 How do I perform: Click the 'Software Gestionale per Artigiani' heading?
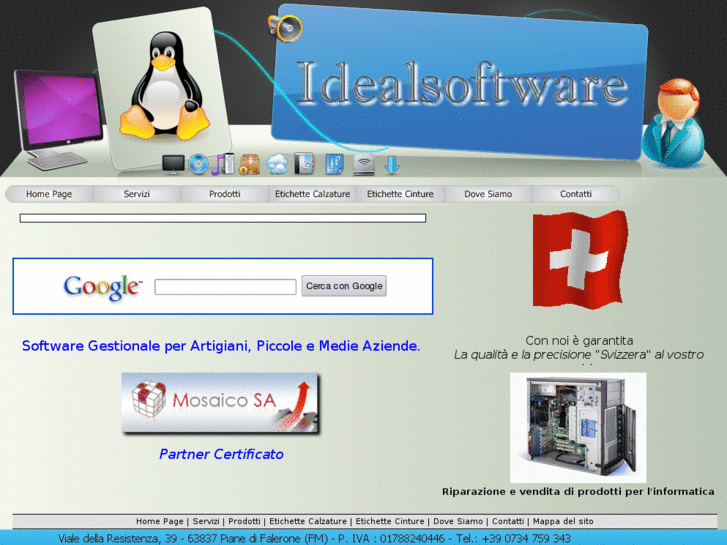pyautogui.click(x=221, y=346)
